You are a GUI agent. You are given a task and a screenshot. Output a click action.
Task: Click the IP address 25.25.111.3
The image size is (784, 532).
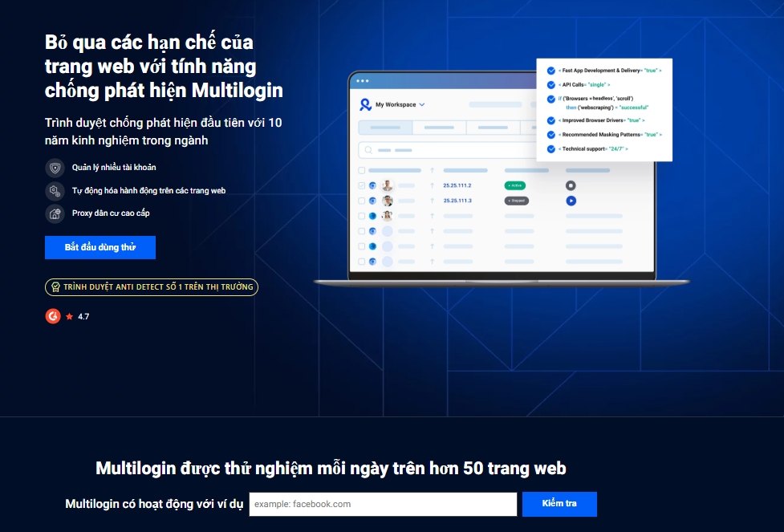tap(457, 201)
